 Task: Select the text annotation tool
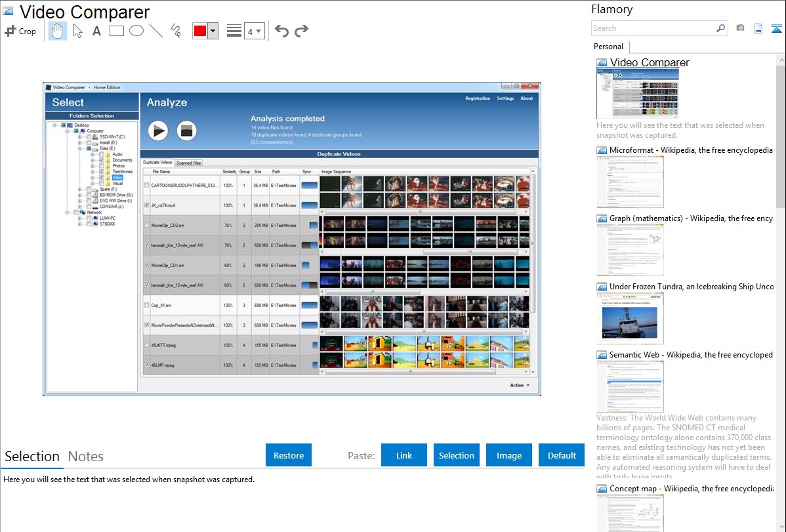pyautogui.click(x=96, y=31)
